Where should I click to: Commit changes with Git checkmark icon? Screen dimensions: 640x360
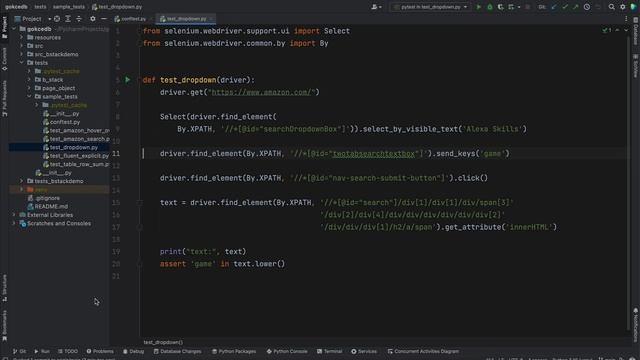point(565,7)
